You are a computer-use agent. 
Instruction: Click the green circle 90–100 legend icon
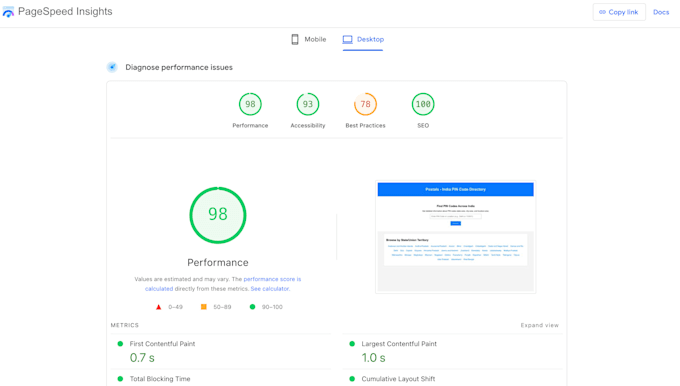click(252, 307)
